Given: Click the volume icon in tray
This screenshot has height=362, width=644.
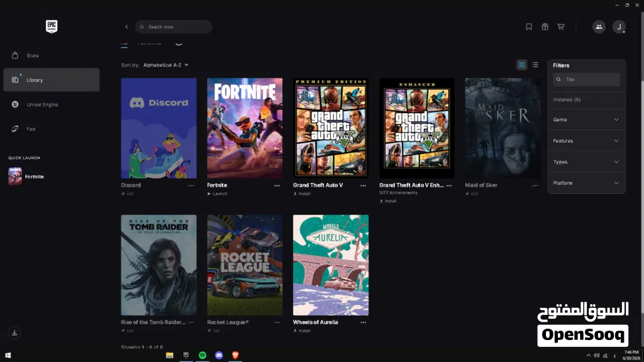Looking at the screenshot, I should click(x=596, y=356).
